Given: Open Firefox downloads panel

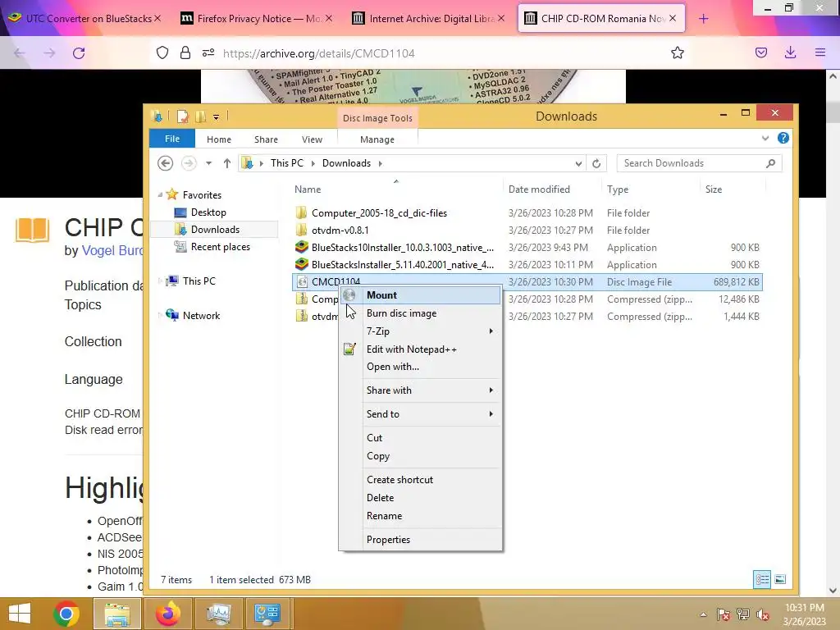Looking at the screenshot, I should pos(790,52).
